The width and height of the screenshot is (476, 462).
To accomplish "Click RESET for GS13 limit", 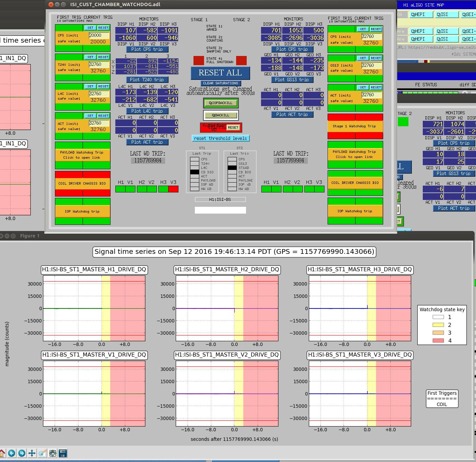I will [376, 58].
